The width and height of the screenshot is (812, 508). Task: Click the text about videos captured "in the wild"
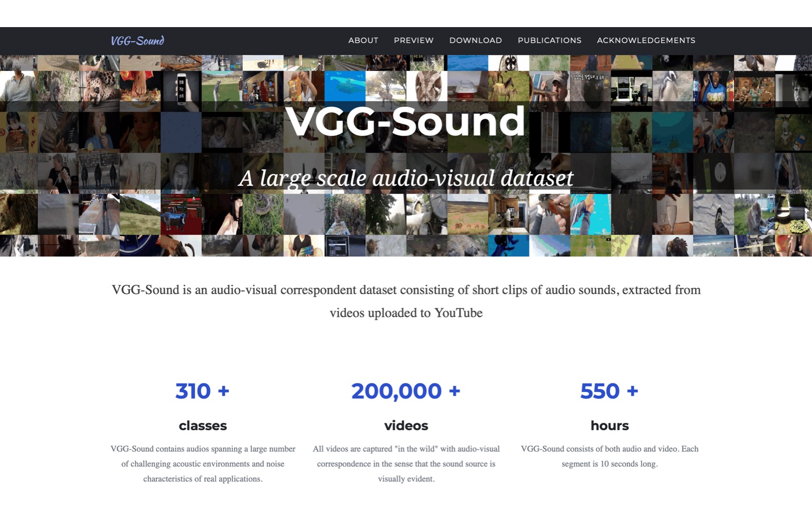pos(406,464)
